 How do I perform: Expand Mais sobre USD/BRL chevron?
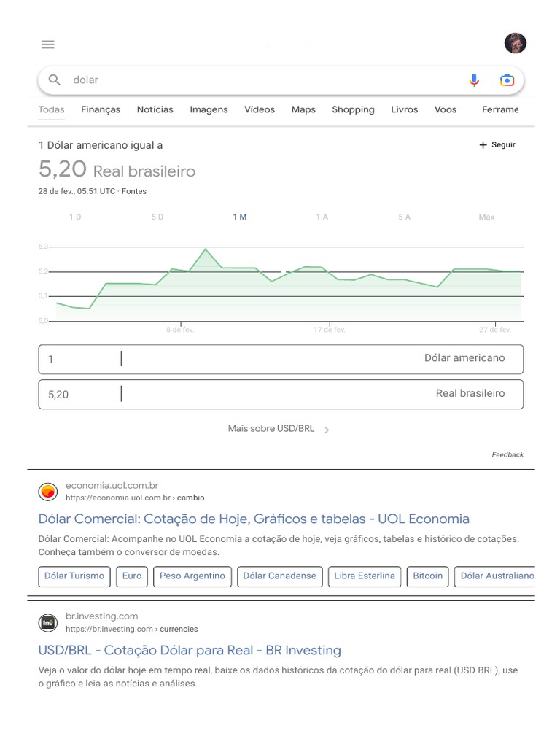pos(327,430)
